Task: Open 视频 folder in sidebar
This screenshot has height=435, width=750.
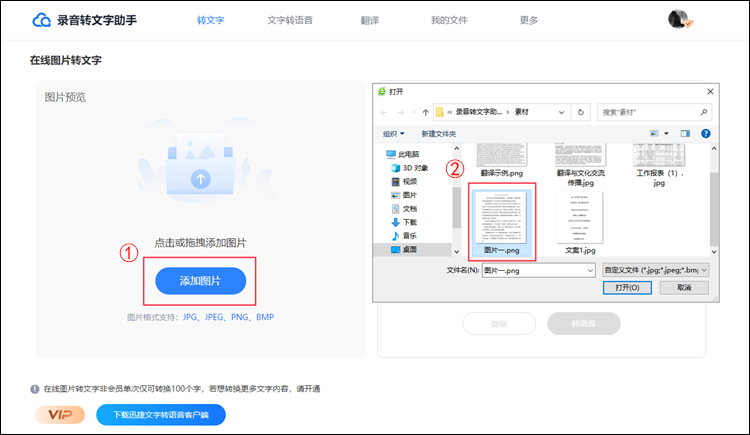Action: 404,181
